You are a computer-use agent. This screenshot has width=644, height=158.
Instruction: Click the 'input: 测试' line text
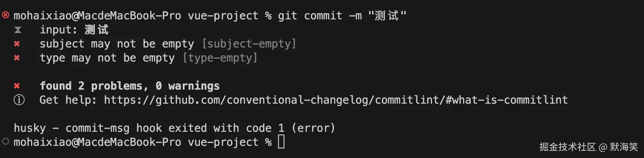pos(74,30)
